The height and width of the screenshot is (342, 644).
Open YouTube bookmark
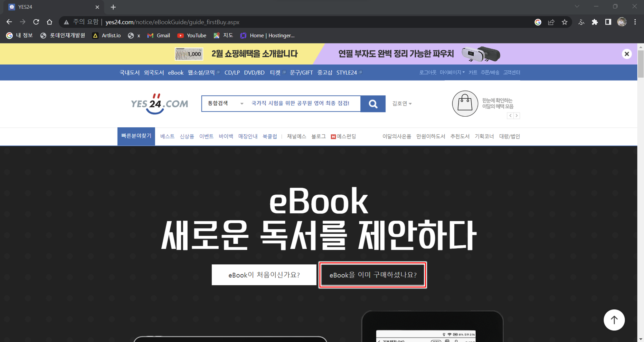[192, 35]
